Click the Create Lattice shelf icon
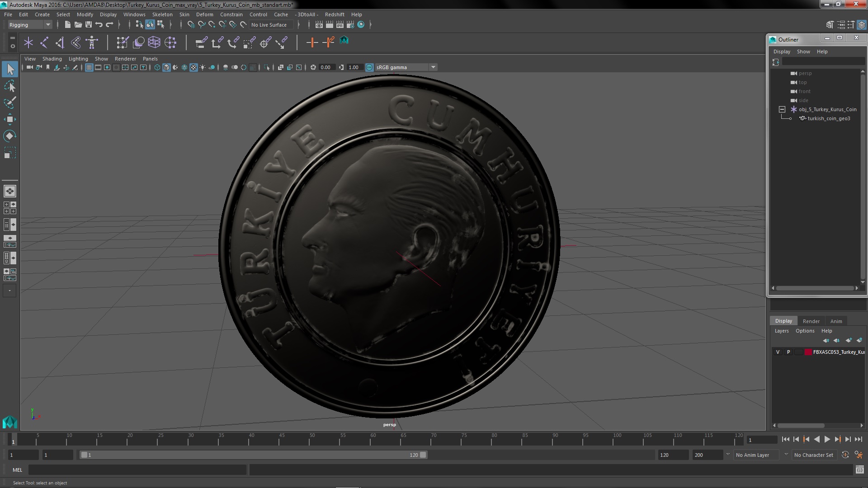This screenshot has height=488, width=868. [x=154, y=42]
